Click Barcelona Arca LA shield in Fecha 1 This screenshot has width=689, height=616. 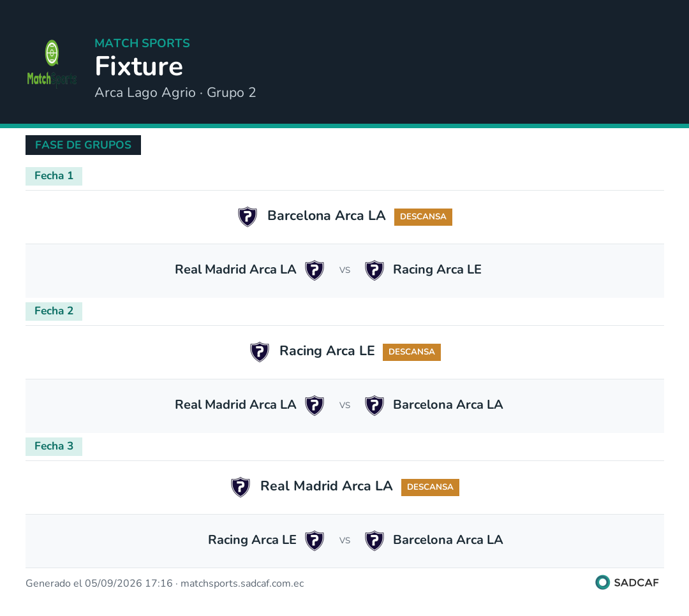click(248, 217)
